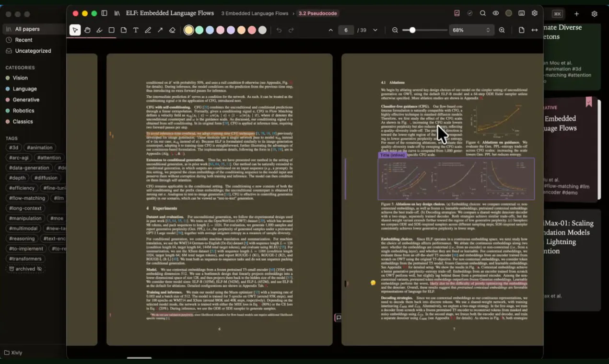Select the pen drawing tool
609x364 pixels.
click(148, 30)
